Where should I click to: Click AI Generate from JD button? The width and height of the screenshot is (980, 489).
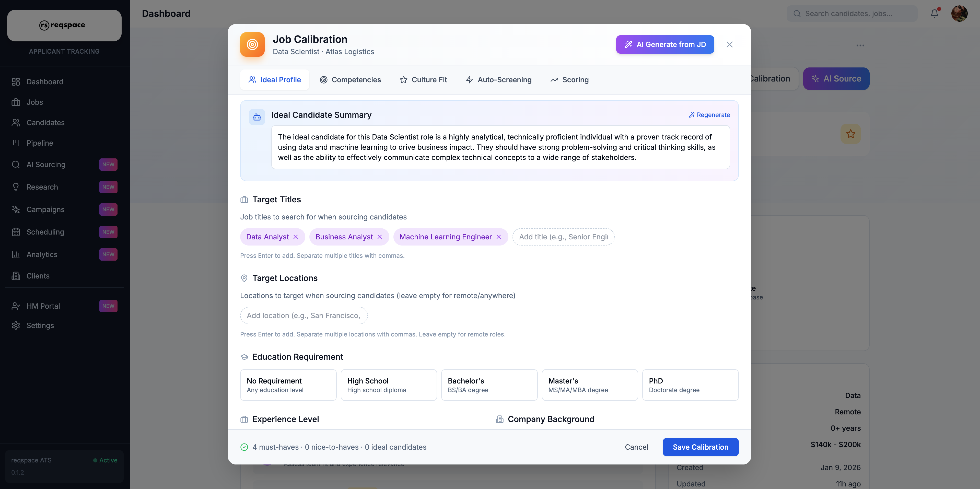(x=665, y=44)
